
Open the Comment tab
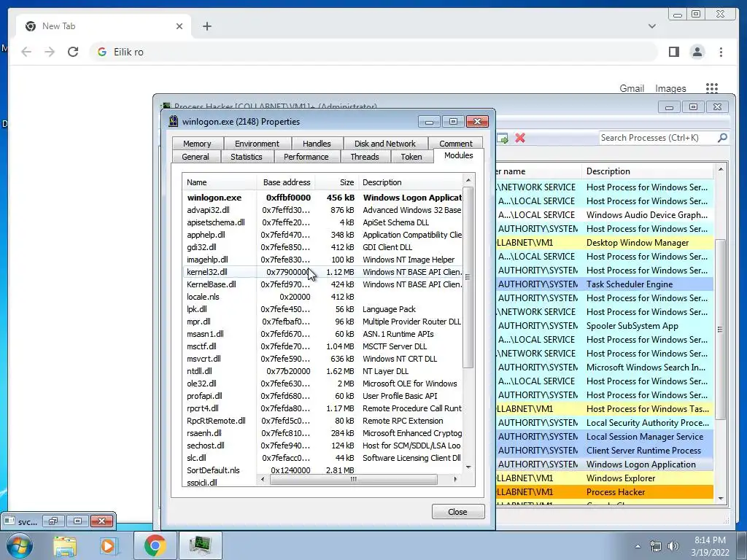[x=455, y=144]
